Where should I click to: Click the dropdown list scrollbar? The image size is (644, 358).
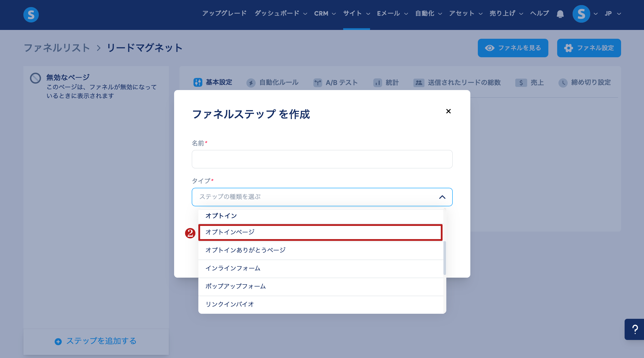coord(445,258)
